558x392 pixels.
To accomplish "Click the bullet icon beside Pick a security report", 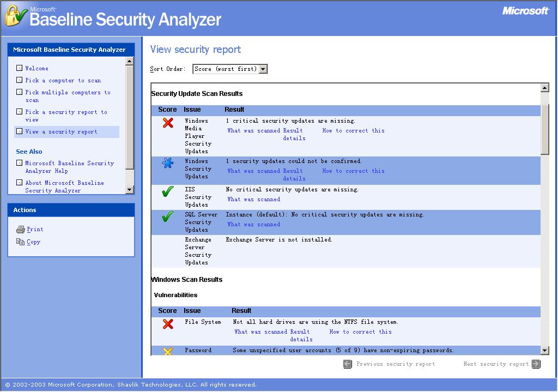I will 19,111.
